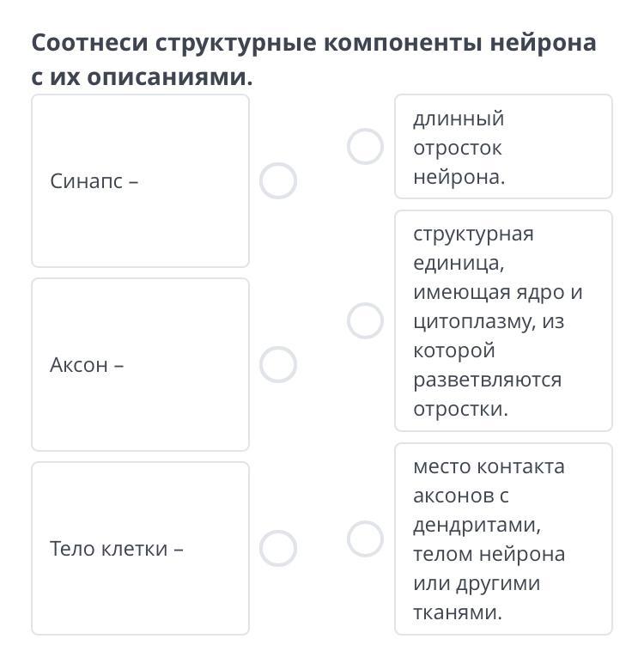644x645 pixels.
Task: Click the 'Тело клетки –' text label
Action: point(117,549)
